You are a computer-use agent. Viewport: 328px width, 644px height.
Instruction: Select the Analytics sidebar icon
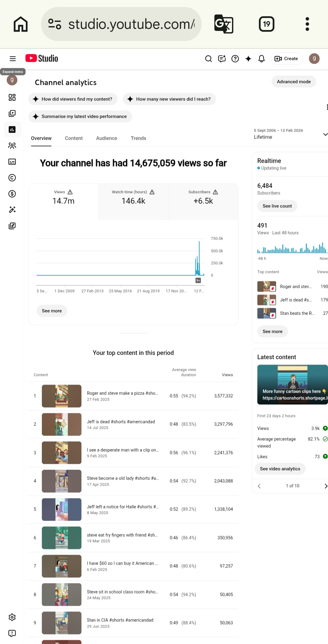point(12,129)
